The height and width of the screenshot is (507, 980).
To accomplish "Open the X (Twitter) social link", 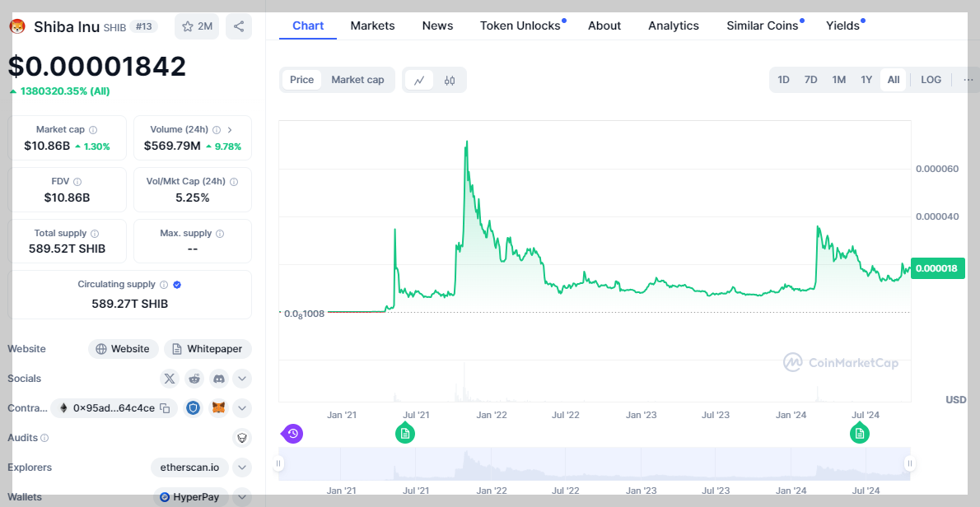I will coord(170,379).
